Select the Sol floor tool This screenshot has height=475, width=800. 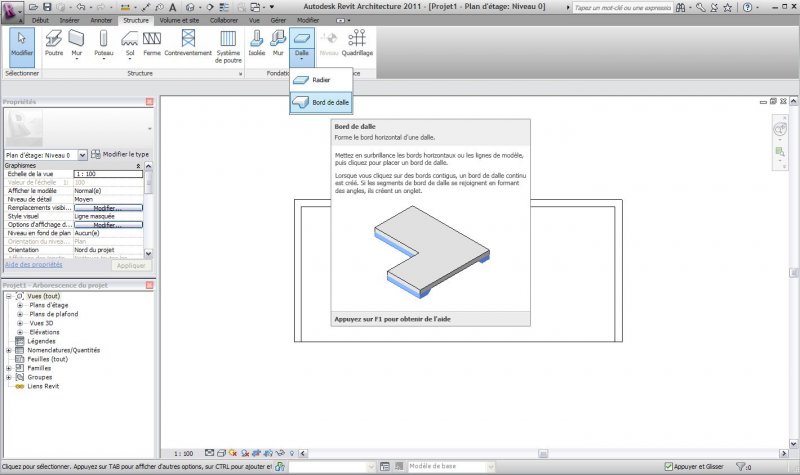pos(130,44)
